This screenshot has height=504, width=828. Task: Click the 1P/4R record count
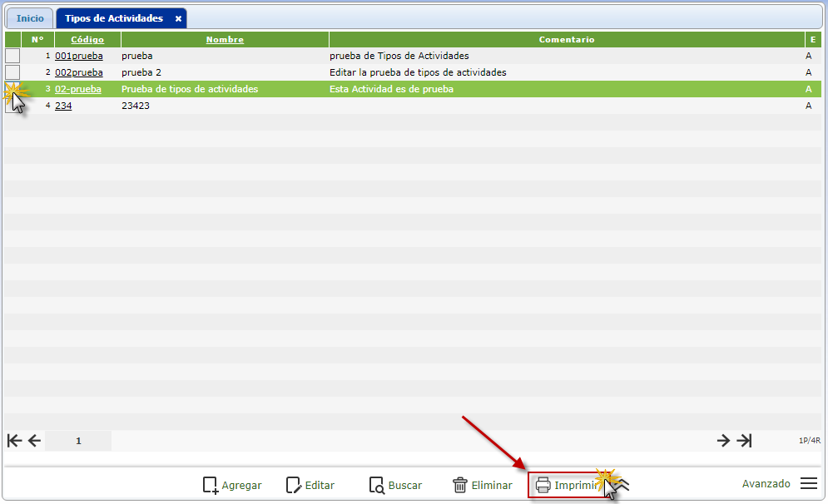point(810,440)
